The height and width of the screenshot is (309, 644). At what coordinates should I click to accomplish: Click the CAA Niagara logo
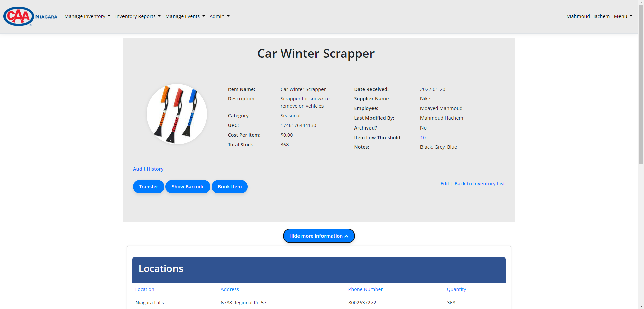point(30,16)
